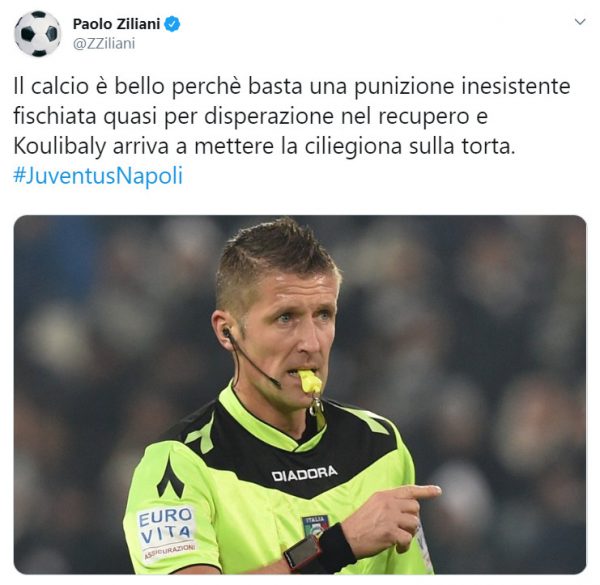
Task: Open the #JuventusNapoli hashtag
Action: [98, 176]
